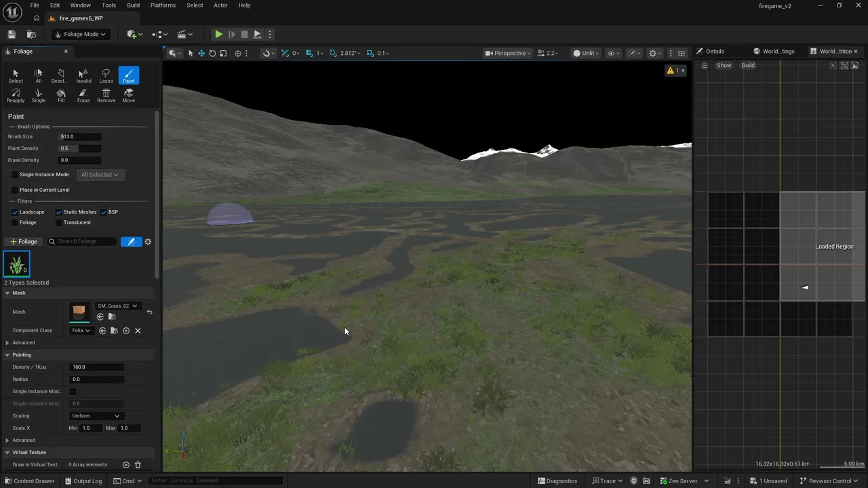This screenshot has width=868, height=488.
Task: Activate the viewport translate (move) gizmo
Action: point(201,53)
